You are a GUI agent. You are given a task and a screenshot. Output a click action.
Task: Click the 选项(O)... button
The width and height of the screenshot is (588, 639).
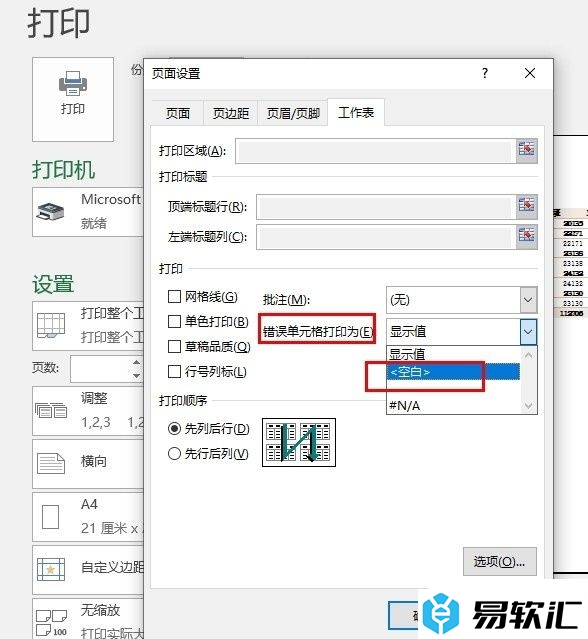point(500,562)
